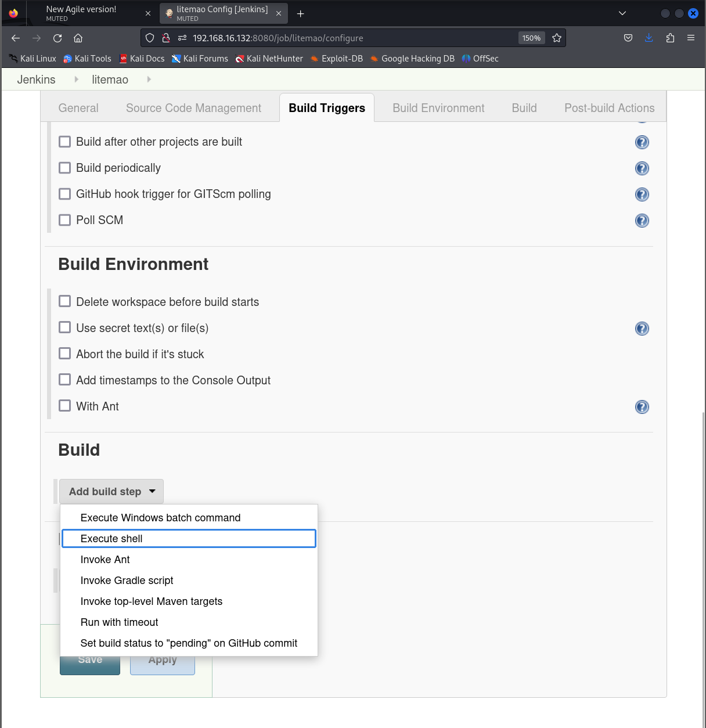Open help for Build periodically
Screen dimensions: 706x728
642,168
